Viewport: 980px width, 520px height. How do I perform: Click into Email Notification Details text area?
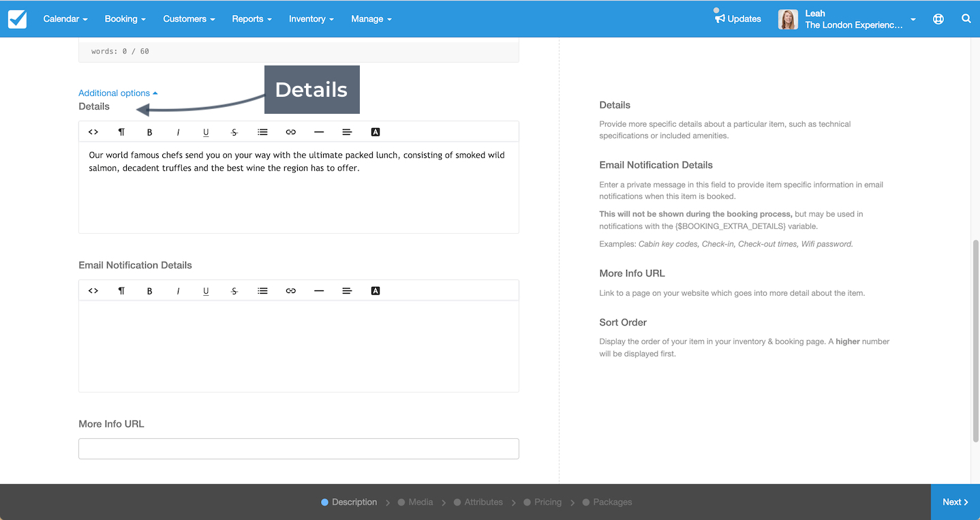tap(298, 346)
